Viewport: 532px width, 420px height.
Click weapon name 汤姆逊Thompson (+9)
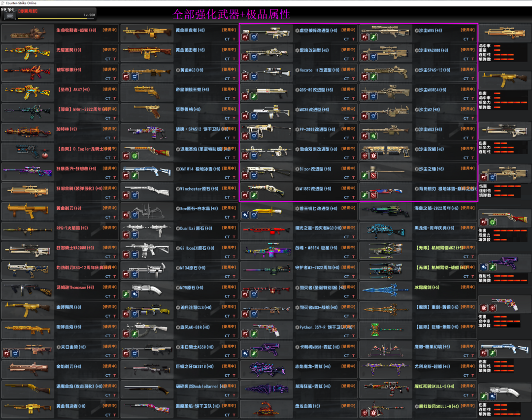tap(75, 288)
